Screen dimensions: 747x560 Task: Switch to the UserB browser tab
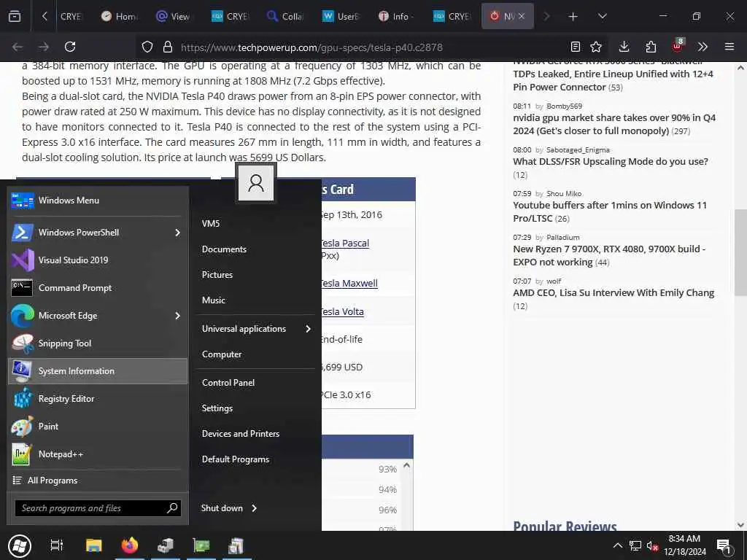(341, 16)
